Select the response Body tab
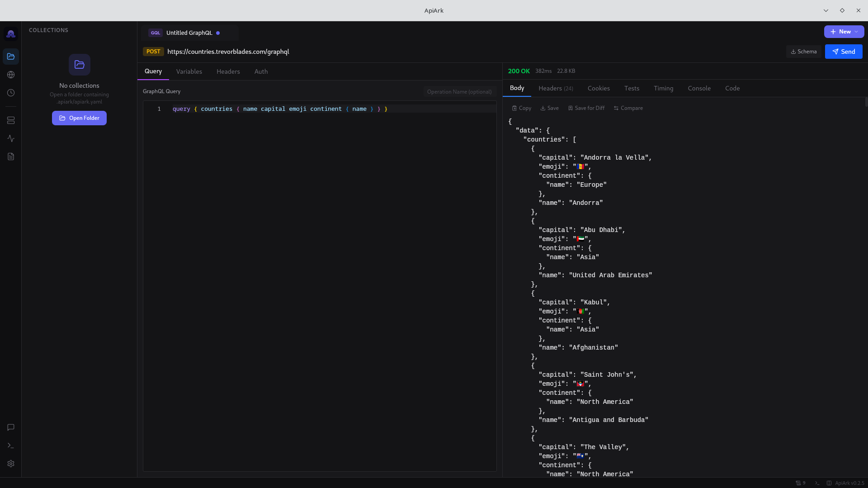The height and width of the screenshot is (488, 868). pyautogui.click(x=517, y=88)
